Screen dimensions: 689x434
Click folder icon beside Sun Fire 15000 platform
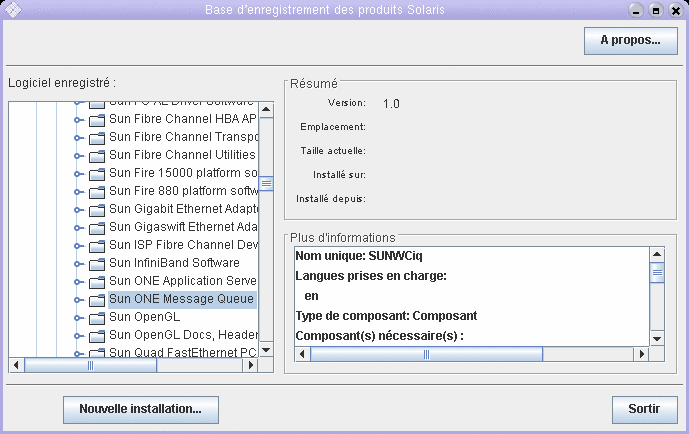click(97, 174)
